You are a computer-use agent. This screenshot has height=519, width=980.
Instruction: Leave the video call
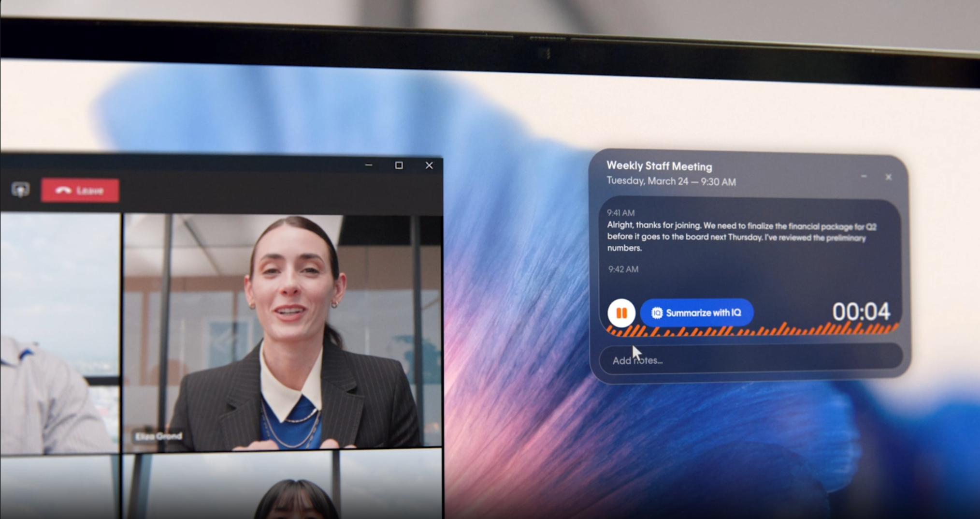click(80, 191)
